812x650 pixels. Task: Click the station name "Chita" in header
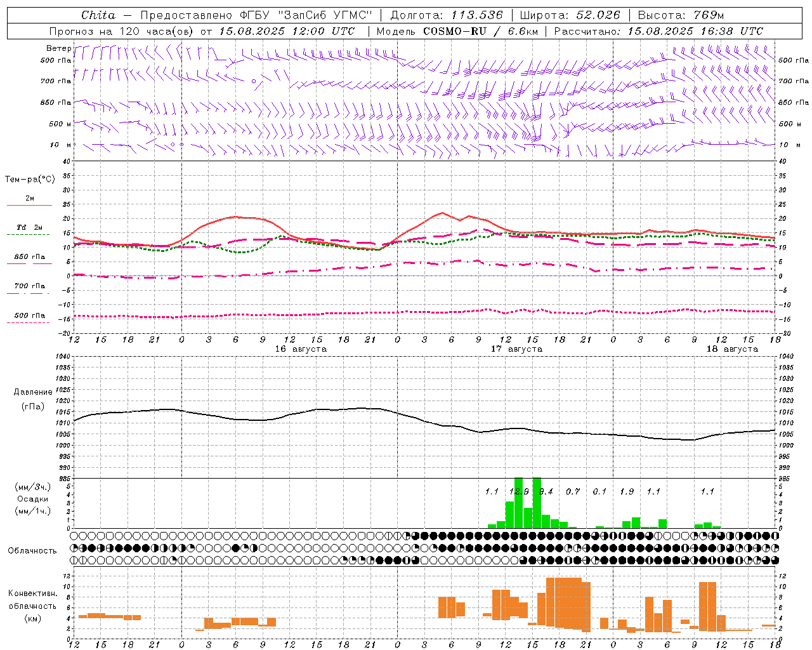(x=98, y=15)
